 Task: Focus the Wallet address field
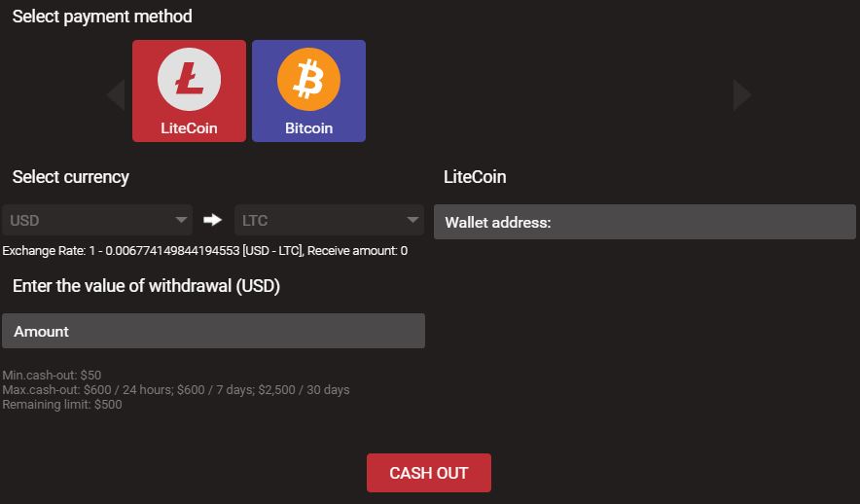coord(644,222)
